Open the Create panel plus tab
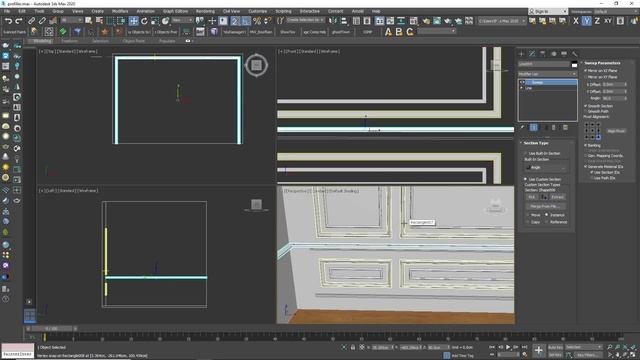Screen dimensions: 640x360 (521, 53)
